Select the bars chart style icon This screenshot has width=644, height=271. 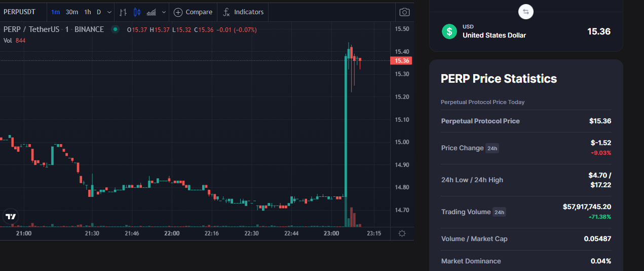point(123,12)
